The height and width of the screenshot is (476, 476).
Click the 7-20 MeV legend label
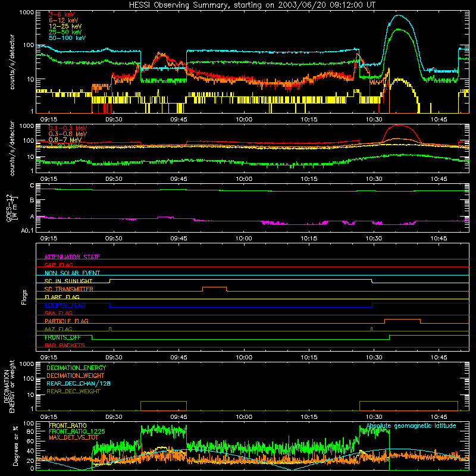pyautogui.click(x=64, y=146)
